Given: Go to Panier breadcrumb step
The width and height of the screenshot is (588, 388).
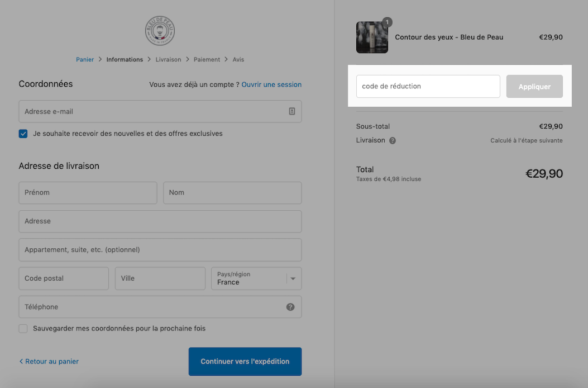Looking at the screenshot, I should (85, 59).
